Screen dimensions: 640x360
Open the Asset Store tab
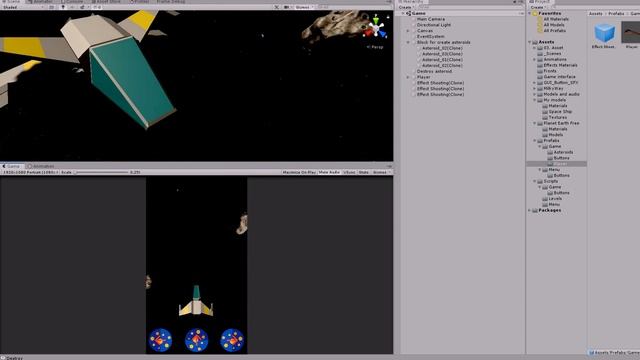pyautogui.click(x=106, y=2)
